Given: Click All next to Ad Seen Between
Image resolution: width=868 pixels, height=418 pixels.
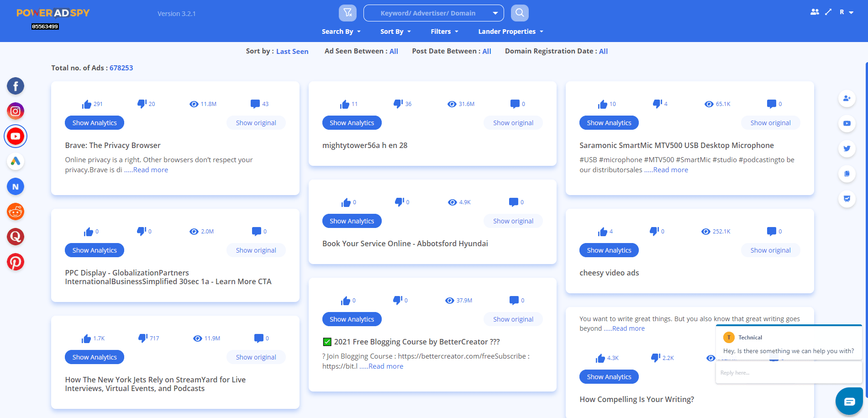Looking at the screenshot, I should coord(394,51).
